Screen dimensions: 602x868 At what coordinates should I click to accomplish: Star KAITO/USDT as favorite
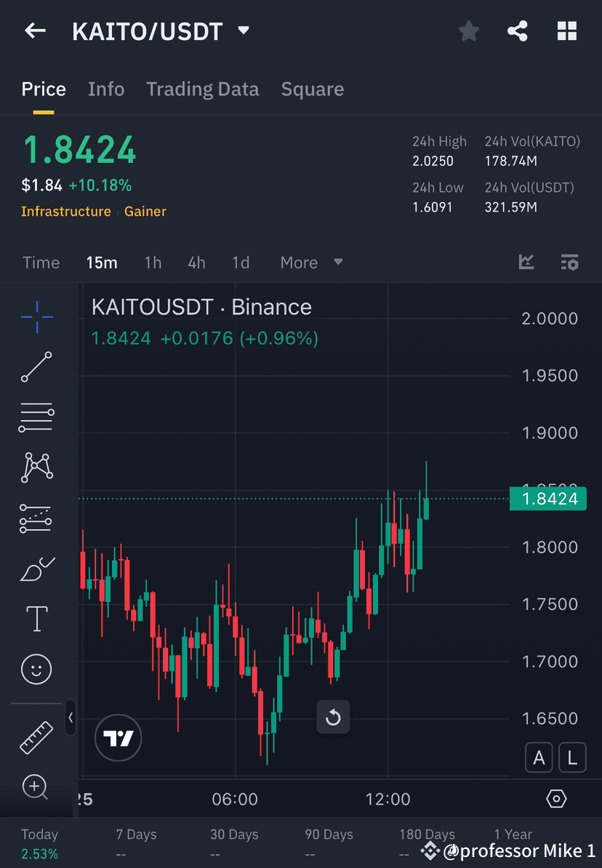[468, 31]
